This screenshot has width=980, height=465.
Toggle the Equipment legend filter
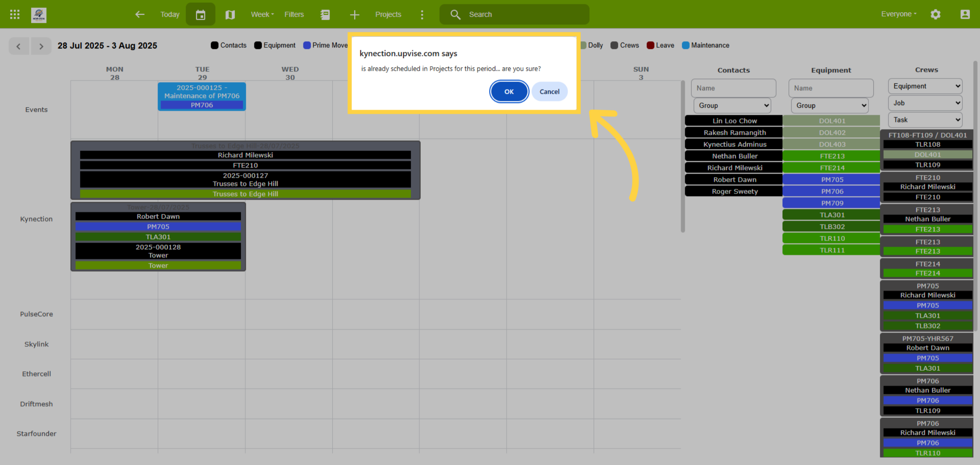[x=275, y=45]
